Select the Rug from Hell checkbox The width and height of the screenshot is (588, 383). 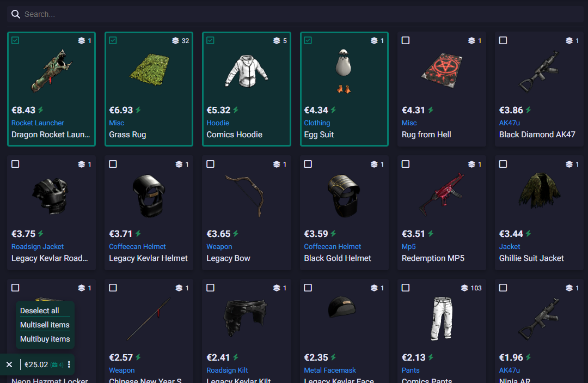[x=406, y=40]
